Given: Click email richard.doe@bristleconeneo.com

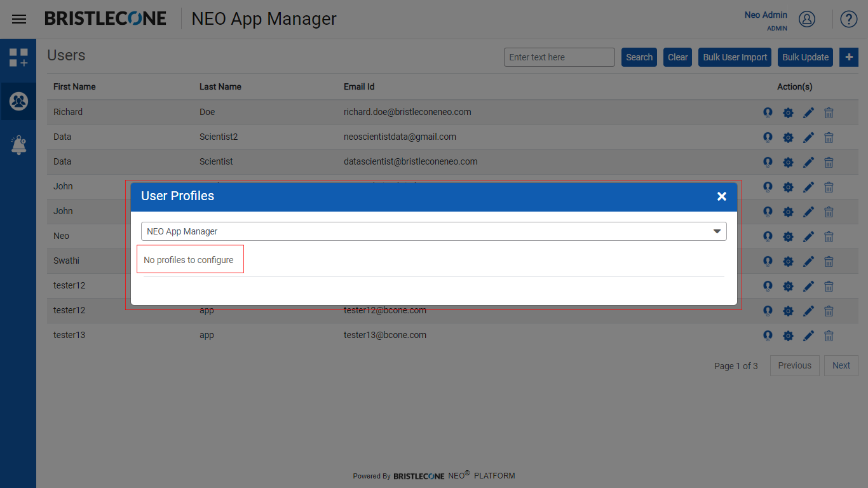Looking at the screenshot, I should [407, 112].
